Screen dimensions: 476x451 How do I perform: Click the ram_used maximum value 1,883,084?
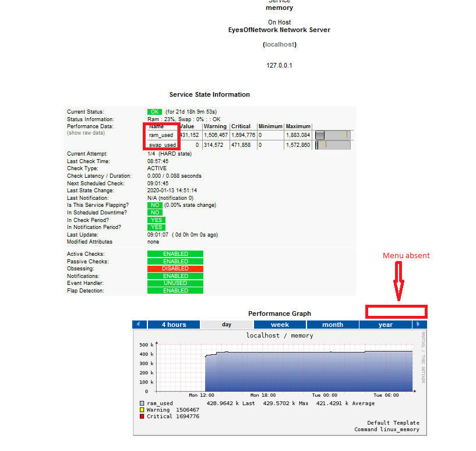[x=298, y=135]
